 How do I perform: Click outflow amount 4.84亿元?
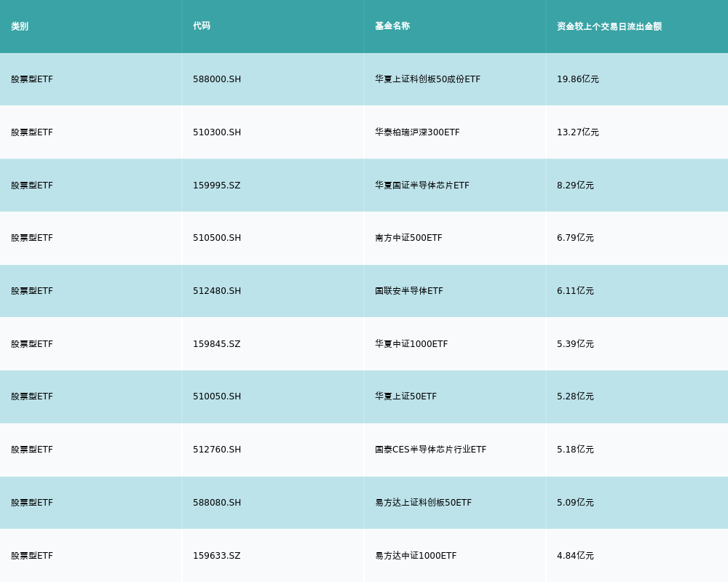click(575, 556)
